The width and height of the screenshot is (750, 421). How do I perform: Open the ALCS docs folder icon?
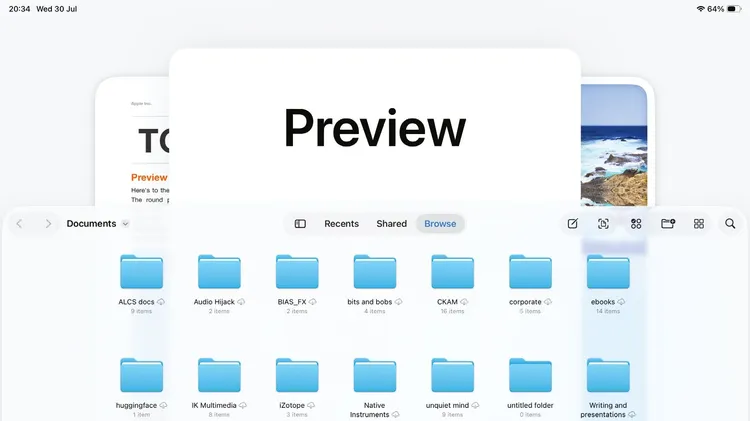click(142, 271)
